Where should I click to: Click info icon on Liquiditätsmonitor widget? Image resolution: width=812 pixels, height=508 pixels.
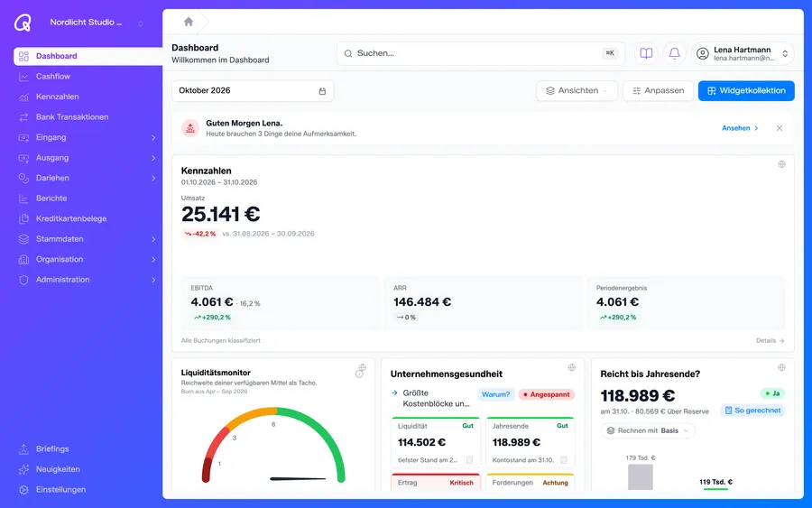point(359,374)
